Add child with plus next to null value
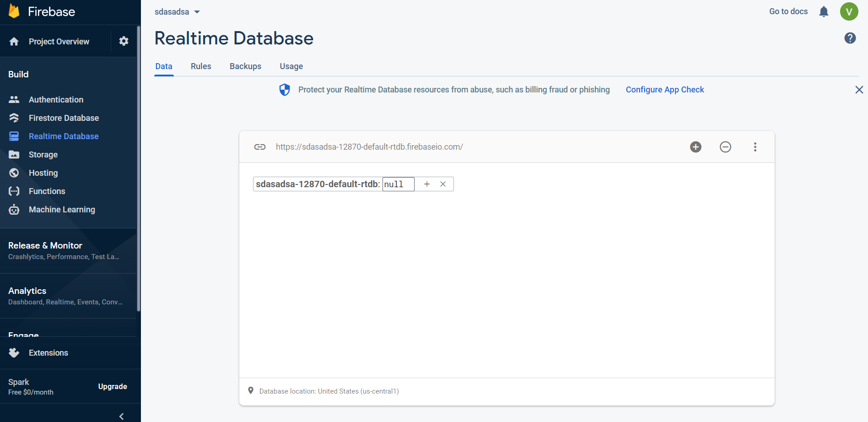Viewport: 868px width, 422px height. tap(427, 184)
